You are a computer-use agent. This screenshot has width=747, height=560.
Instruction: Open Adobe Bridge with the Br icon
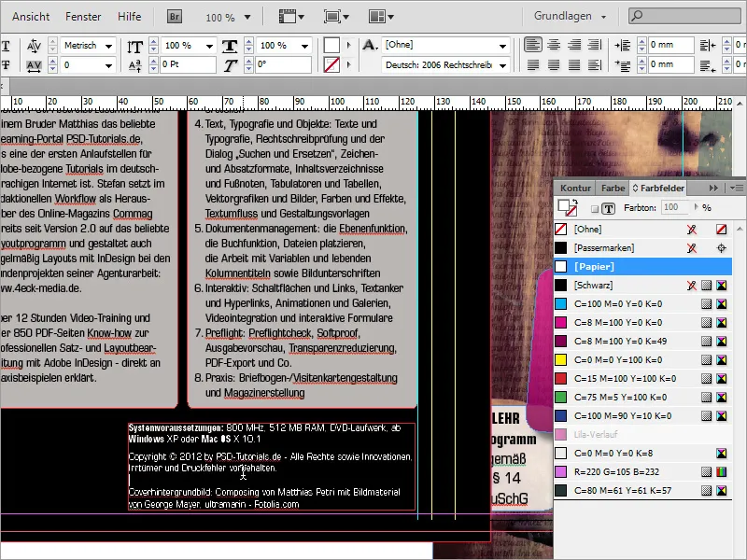[175, 17]
